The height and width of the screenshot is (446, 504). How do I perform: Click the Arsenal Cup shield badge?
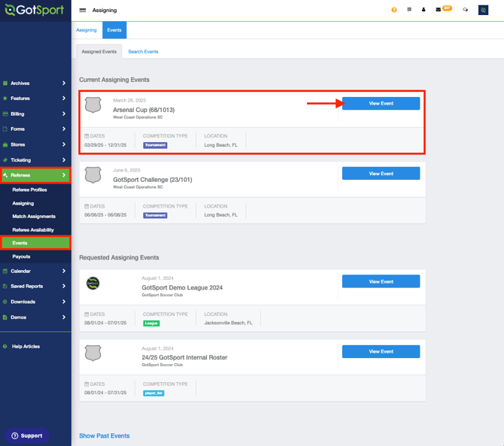click(93, 105)
